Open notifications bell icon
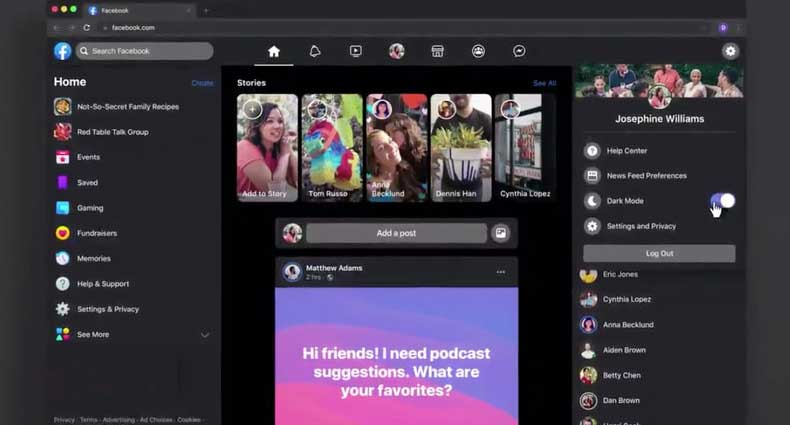 click(x=315, y=51)
